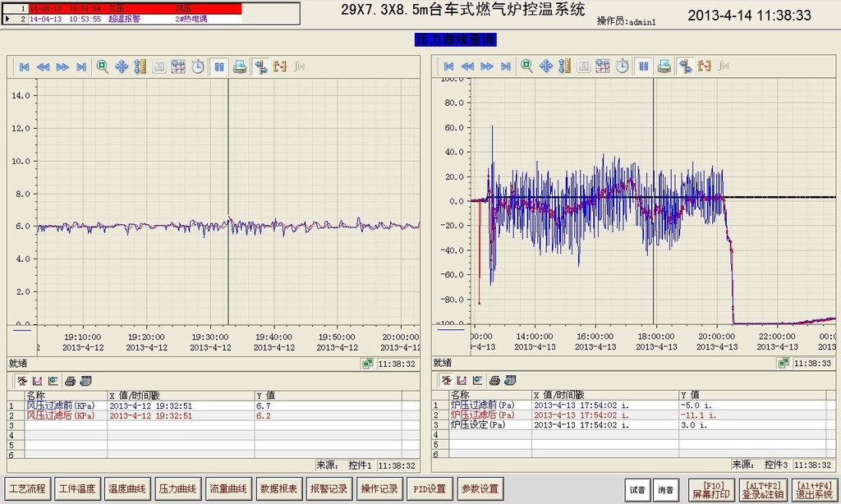Image resolution: width=841 pixels, height=504 pixels.
Task: Select the 风压过滤前(KPa) table row
Action: [x=214, y=405]
